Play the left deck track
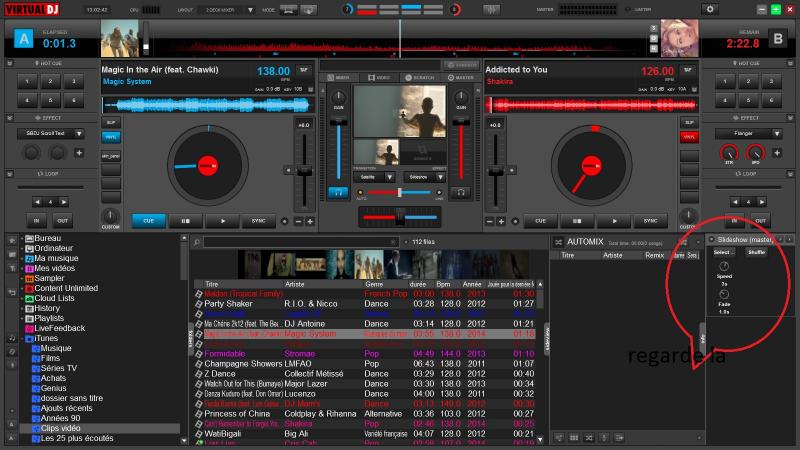The height and width of the screenshot is (450, 800). [x=222, y=221]
